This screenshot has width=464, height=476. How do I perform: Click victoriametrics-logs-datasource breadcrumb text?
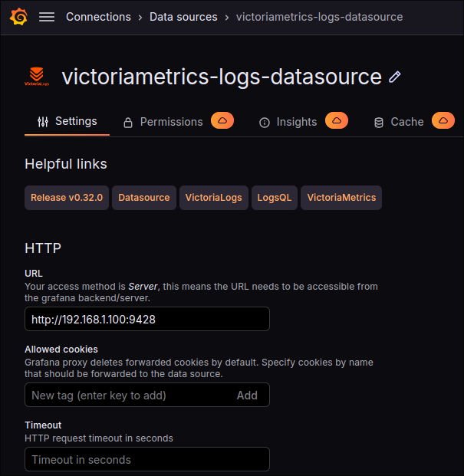tap(320, 17)
